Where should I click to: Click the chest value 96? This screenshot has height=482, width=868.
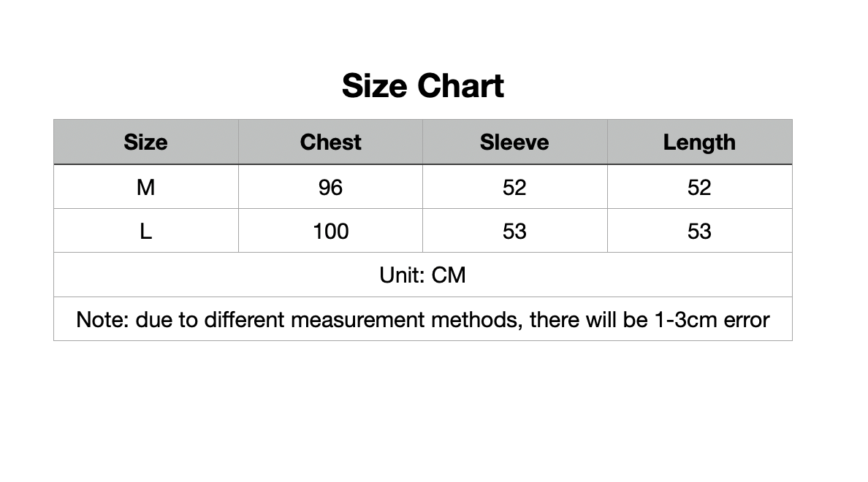[330, 188]
